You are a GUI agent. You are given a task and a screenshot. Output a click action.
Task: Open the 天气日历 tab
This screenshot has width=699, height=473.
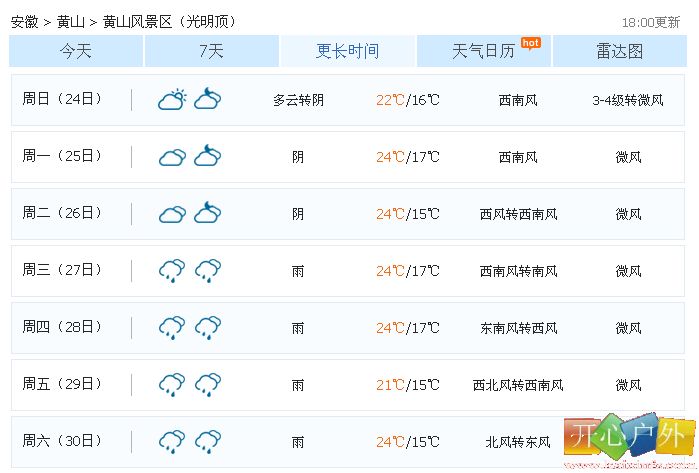[484, 51]
